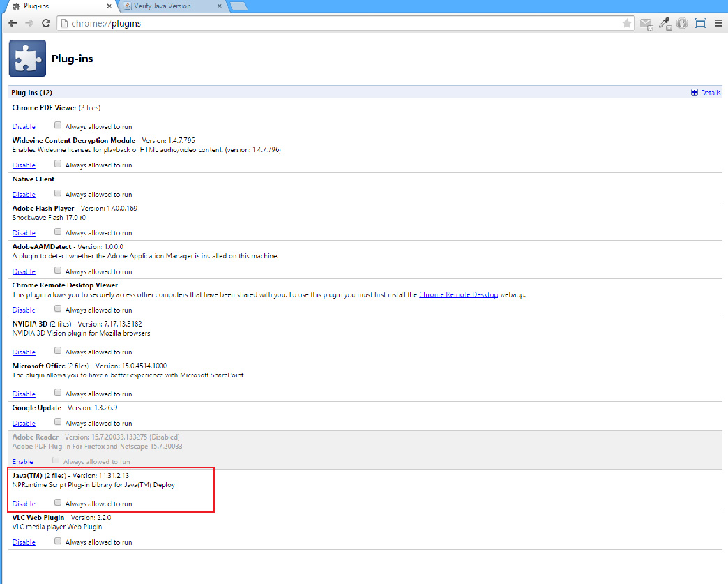Close the Plug-ins tab

[x=109, y=6]
